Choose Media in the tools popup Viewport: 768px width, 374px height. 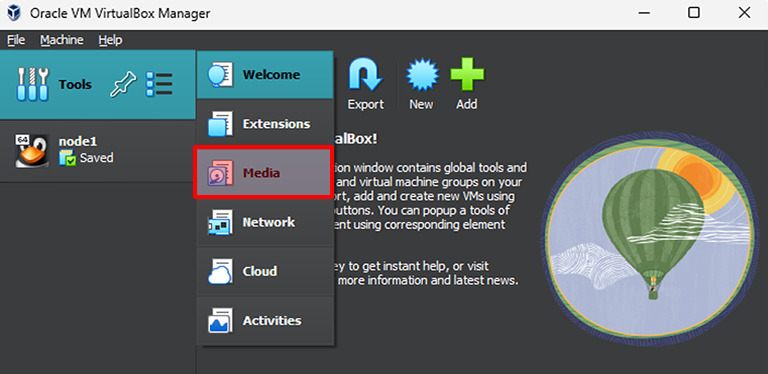click(x=263, y=173)
